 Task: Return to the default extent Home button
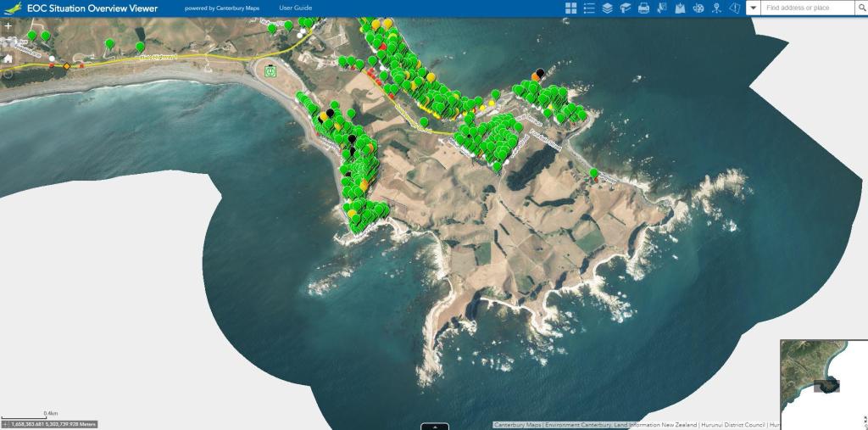coord(8,59)
